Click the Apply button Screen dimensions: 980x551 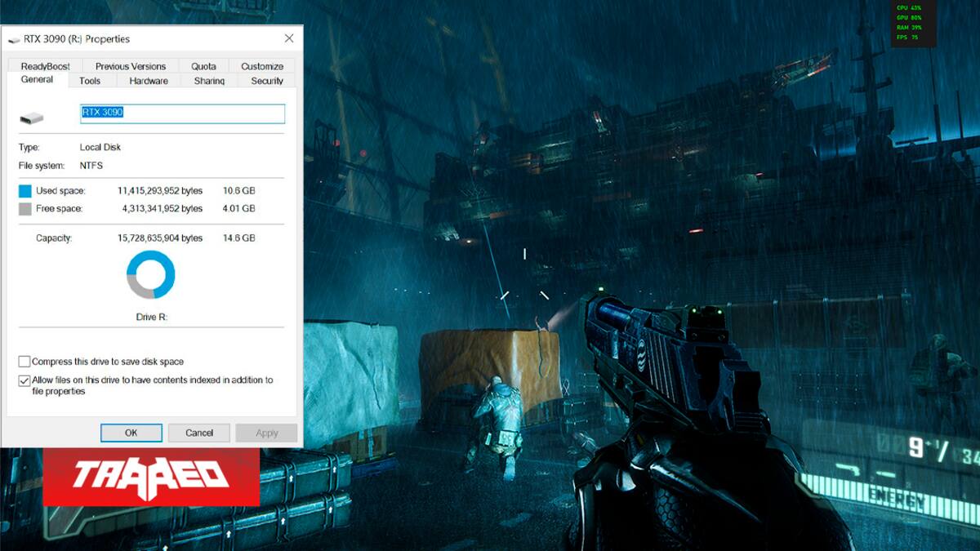(x=267, y=433)
